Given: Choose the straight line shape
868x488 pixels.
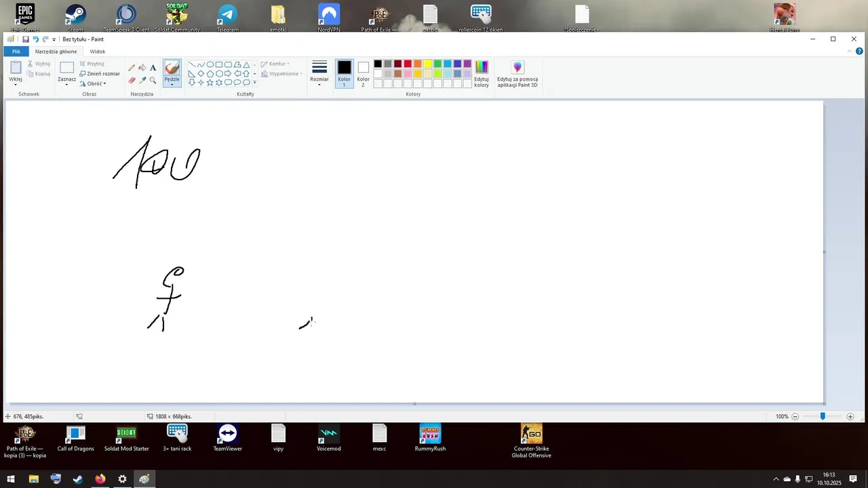Looking at the screenshot, I should [x=192, y=64].
